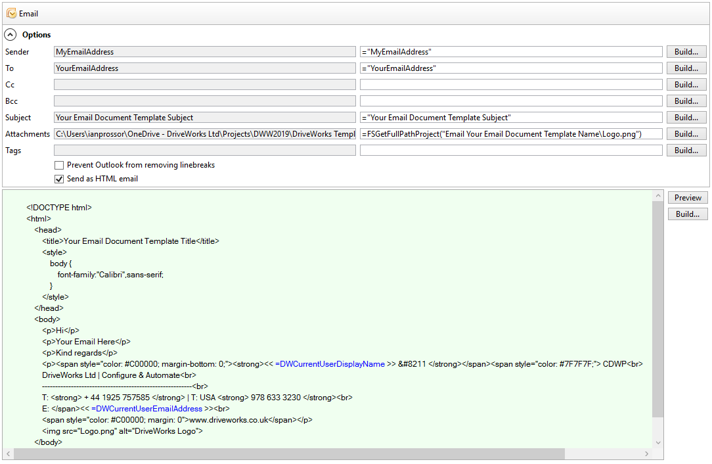The height and width of the screenshot is (464, 712).
Task: Collapse the Options section
Action: click(x=11, y=35)
